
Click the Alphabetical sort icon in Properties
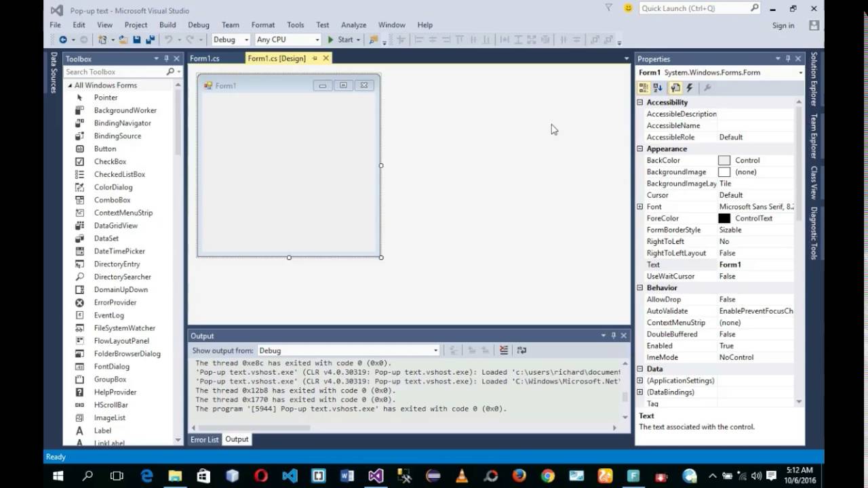658,88
